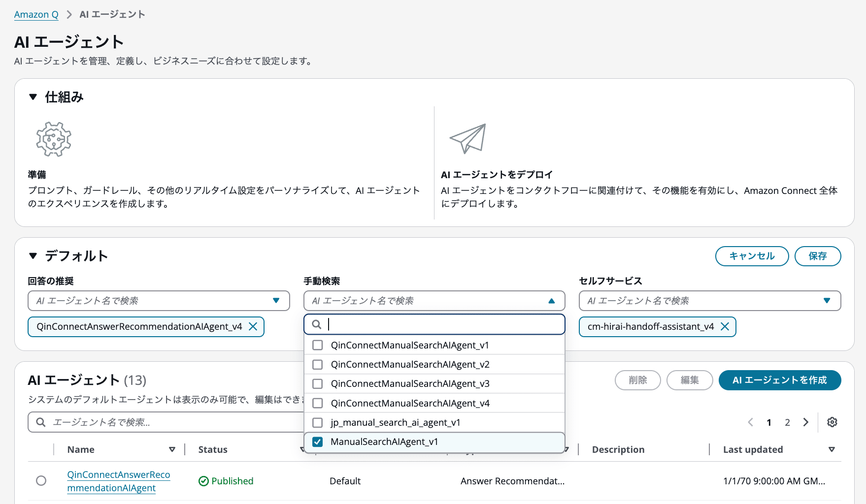Viewport: 866px width, 504px height.
Task: Click Description column header
Action: point(618,449)
